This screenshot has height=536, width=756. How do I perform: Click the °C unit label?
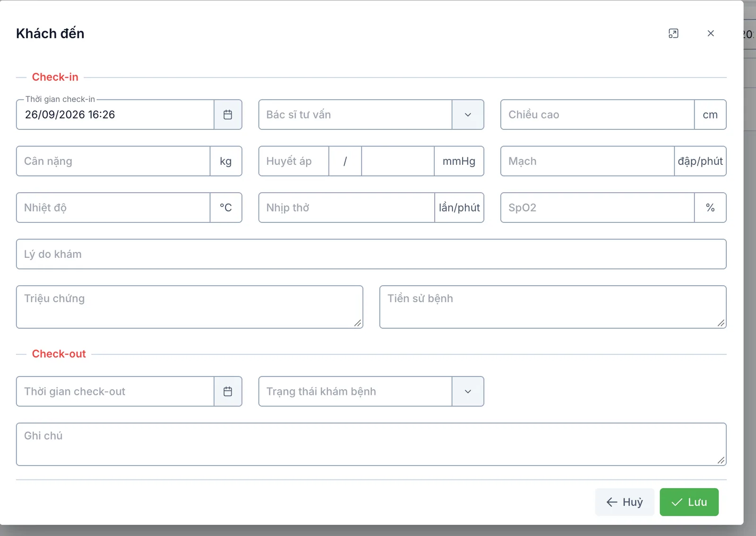point(226,207)
